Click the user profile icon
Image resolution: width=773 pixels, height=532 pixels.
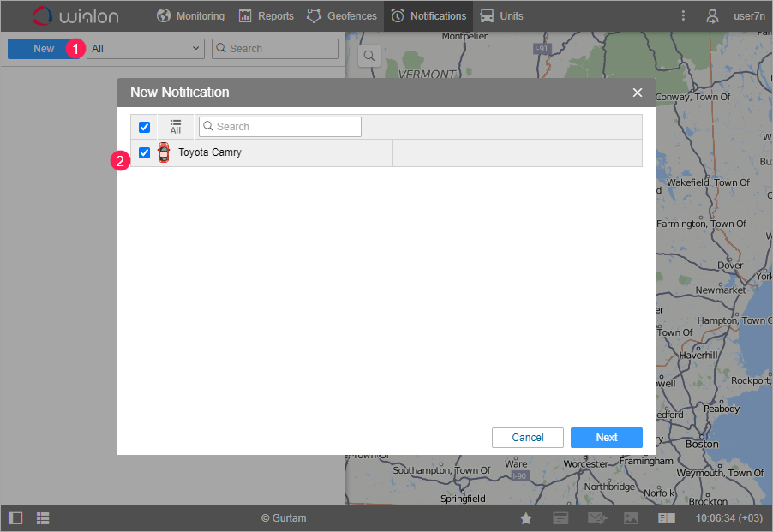pos(712,15)
